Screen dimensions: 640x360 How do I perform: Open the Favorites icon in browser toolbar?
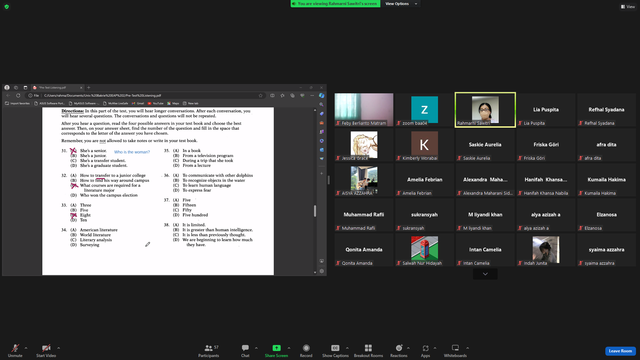click(x=282, y=96)
